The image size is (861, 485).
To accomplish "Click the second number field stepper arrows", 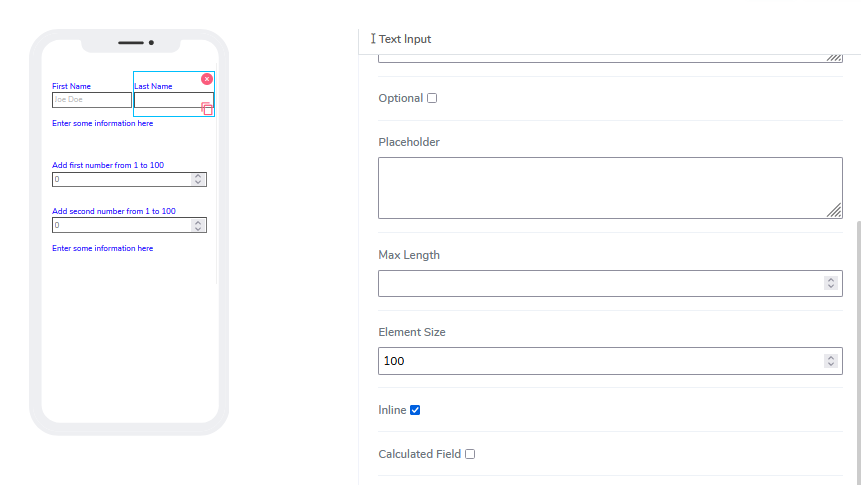I will tap(198, 225).
